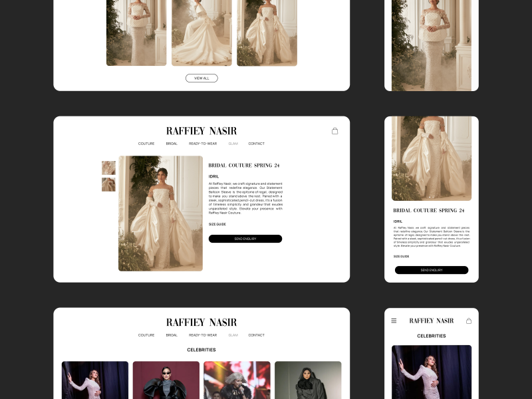Open SIZE GUIDE link in mobile view
This screenshot has height=399, width=532.
click(x=401, y=256)
